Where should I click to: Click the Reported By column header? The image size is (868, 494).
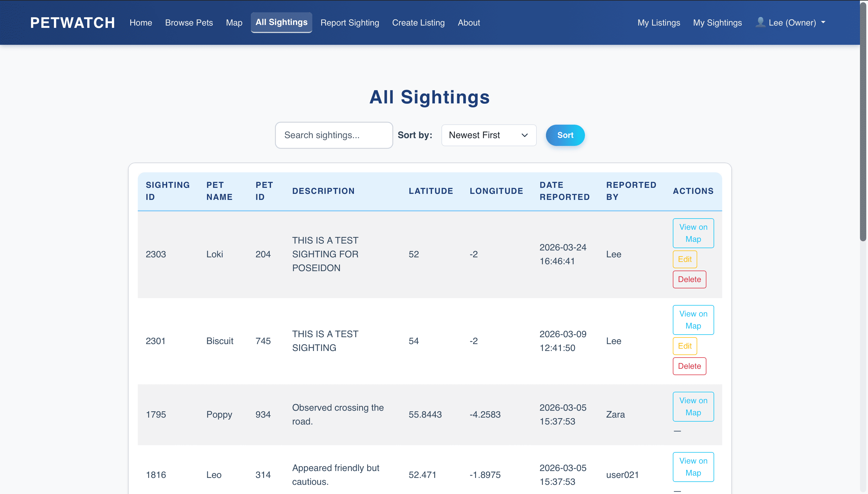coord(631,191)
